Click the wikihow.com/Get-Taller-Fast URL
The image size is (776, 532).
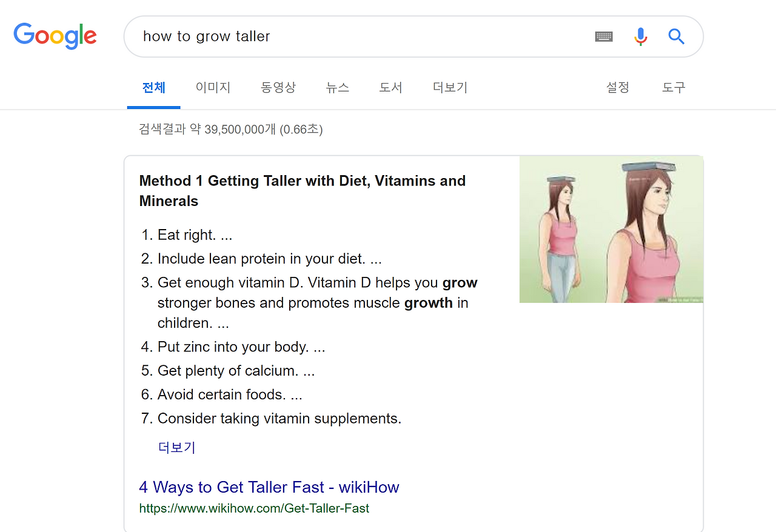pos(254,508)
